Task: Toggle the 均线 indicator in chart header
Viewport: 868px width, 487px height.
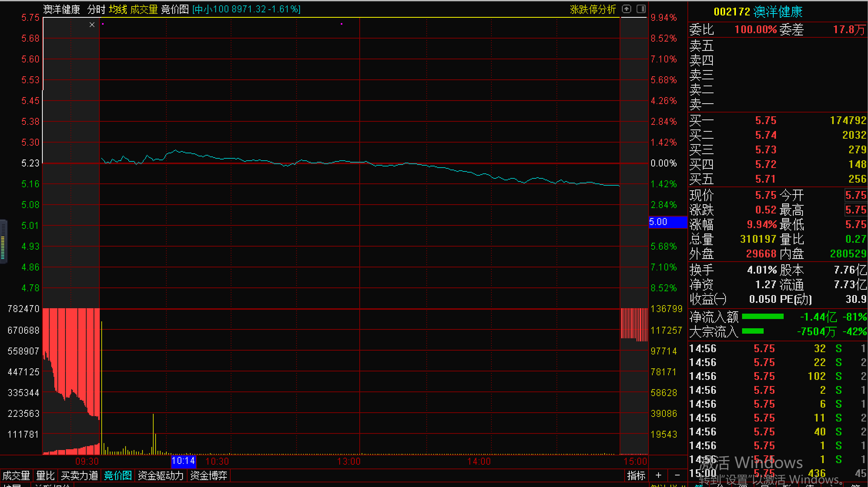Action: pyautogui.click(x=117, y=9)
